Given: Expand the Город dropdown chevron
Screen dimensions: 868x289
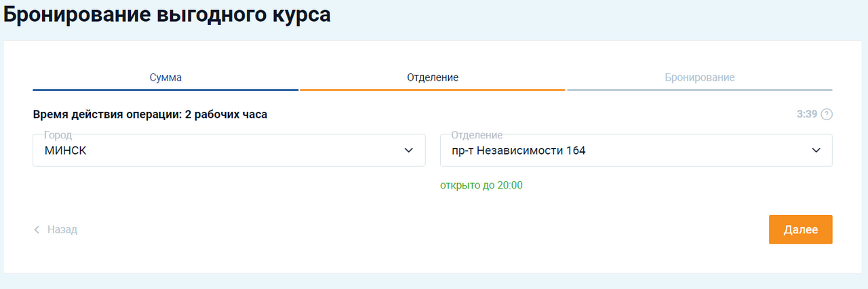Looking at the screenshot, I should point(408,150).
